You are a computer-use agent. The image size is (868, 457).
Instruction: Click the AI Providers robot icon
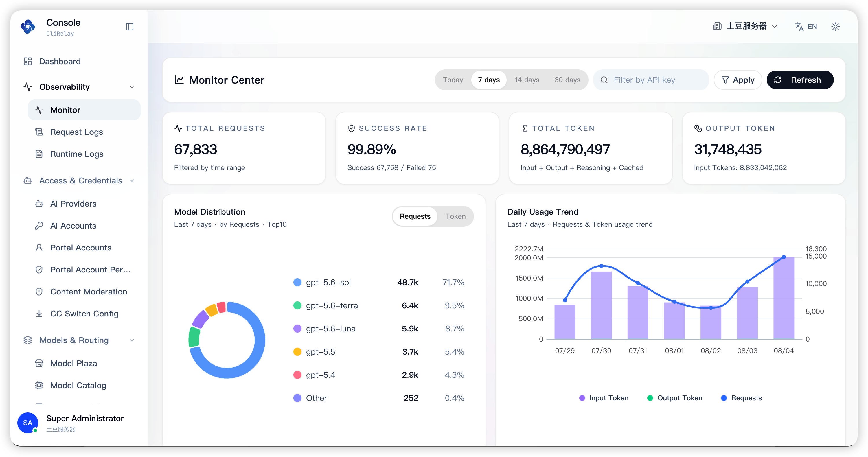click(x=39, y=204)
